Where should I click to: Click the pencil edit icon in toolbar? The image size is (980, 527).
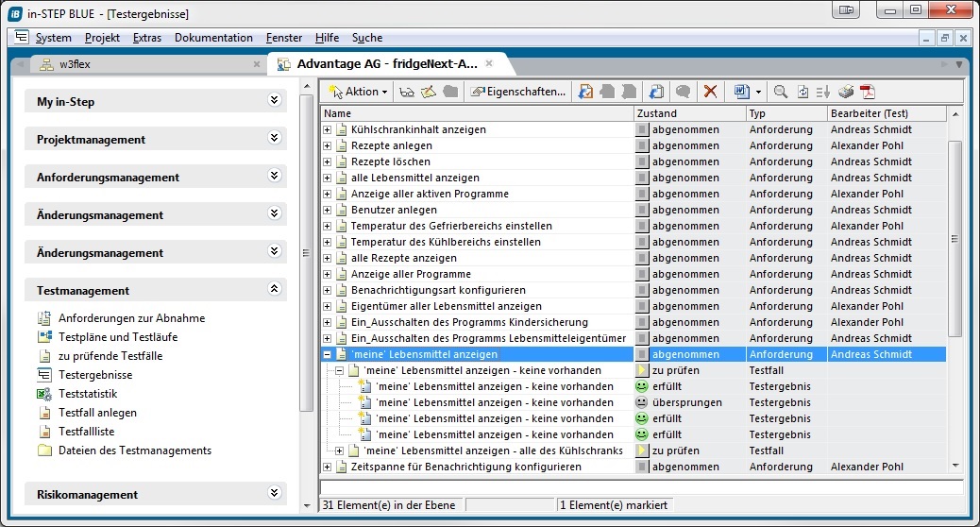pyautogui.click(x=428, y=92)
